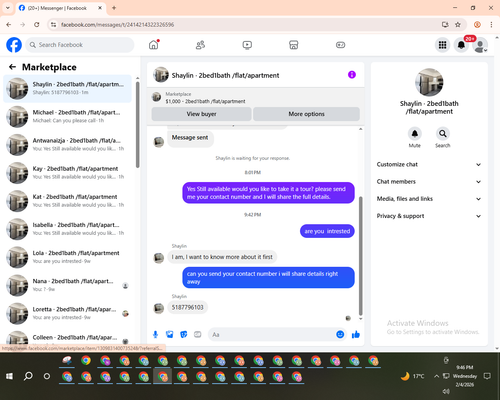Click the phone number 5187796103 message
Viewport: 500px width, 400px height.
point(187,307)
